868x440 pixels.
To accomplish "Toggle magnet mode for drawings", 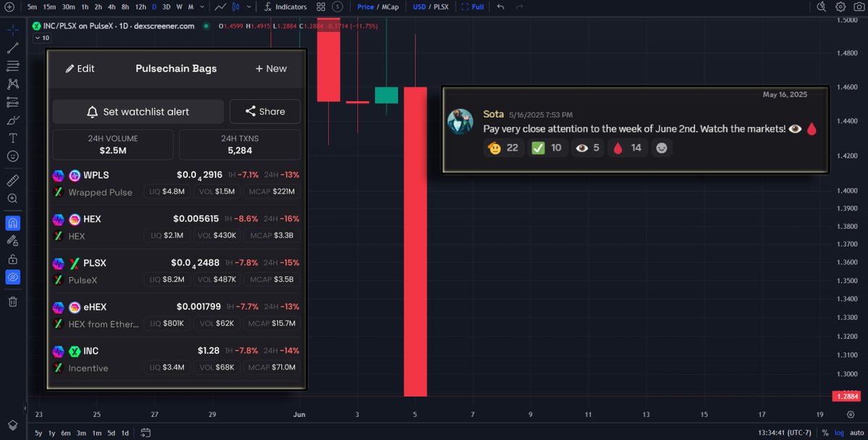I will [13, 223].
